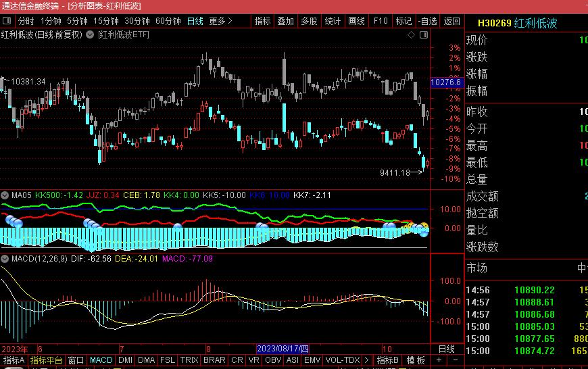The height and width of the screenshot is (369, 588).
Task: Switch to 1分钟 chart period
Action: [x=51, y=21]
